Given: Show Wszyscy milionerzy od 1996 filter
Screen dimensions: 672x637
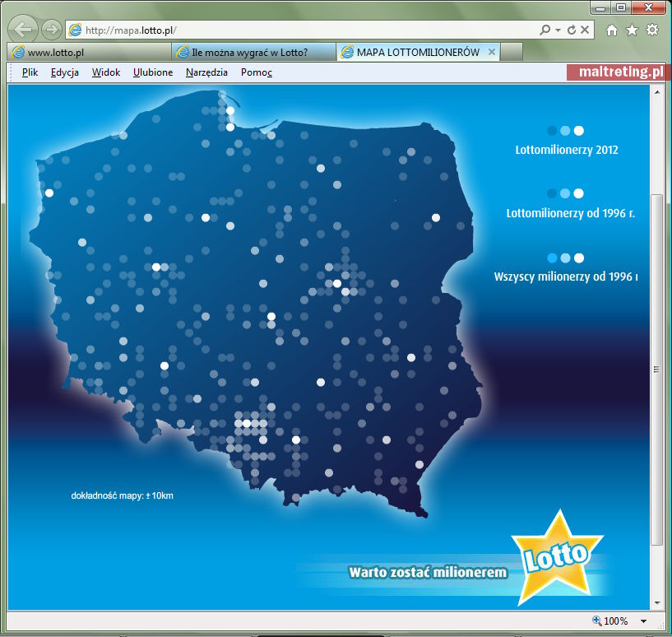Looking at the screenshot, I should [566, 277].
